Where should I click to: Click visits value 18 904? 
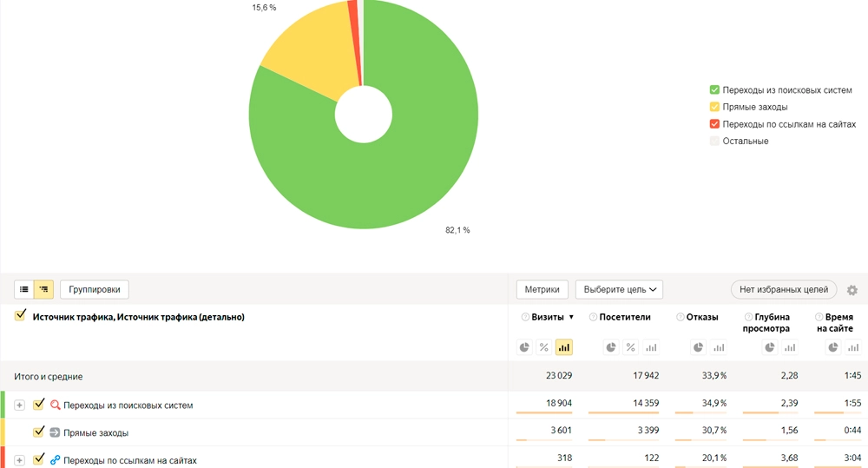pyautogui.click(x=558, y=403)
